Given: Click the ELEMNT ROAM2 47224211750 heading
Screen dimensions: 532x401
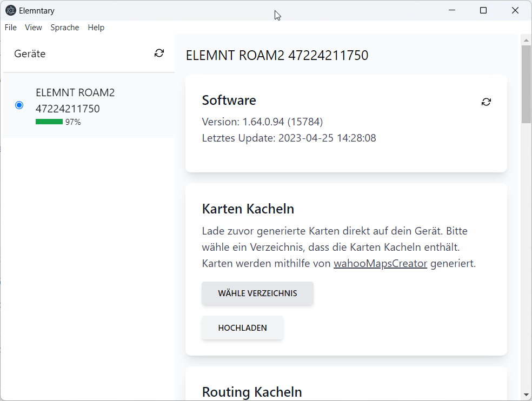Looking at the screenshot, I should pos(277,55).
